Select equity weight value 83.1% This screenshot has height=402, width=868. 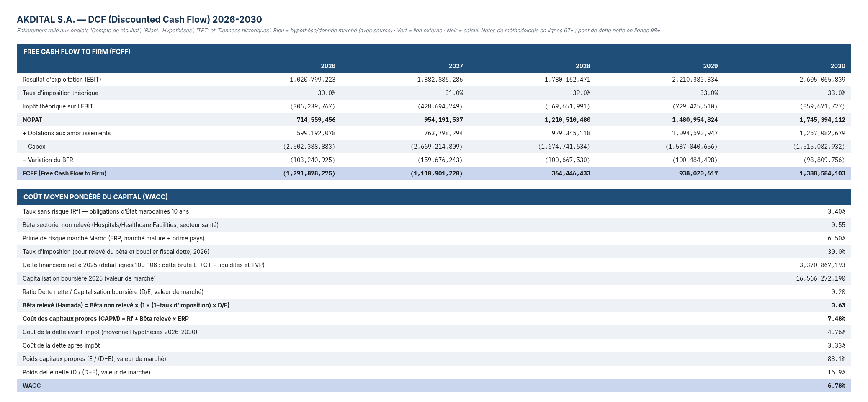coord(836,359)
